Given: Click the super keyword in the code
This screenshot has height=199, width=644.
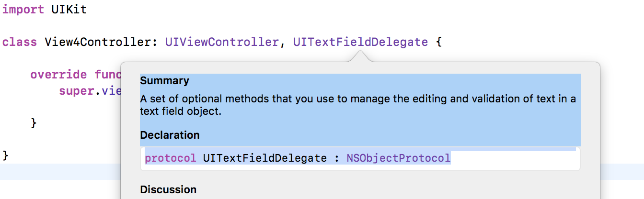Looking at the screenshot, I should point(73,91).
